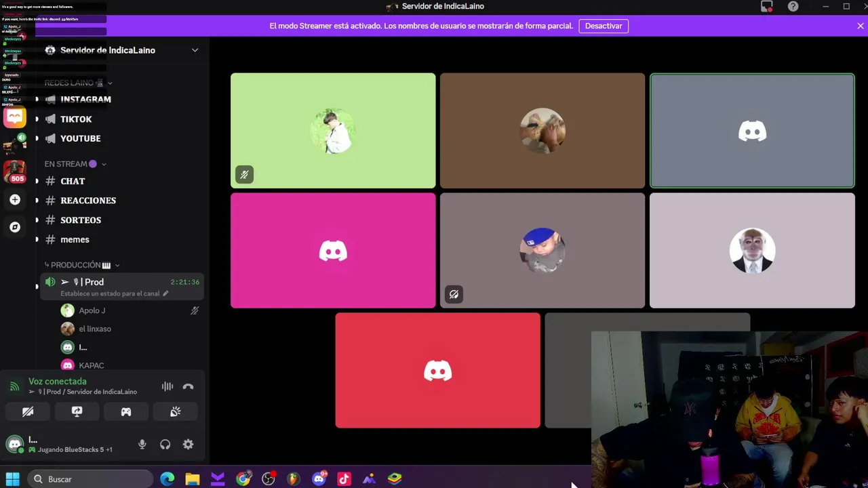Open the server icon with 505 badge
Viewport: 868px width, 488px height.
click(15, 171)
